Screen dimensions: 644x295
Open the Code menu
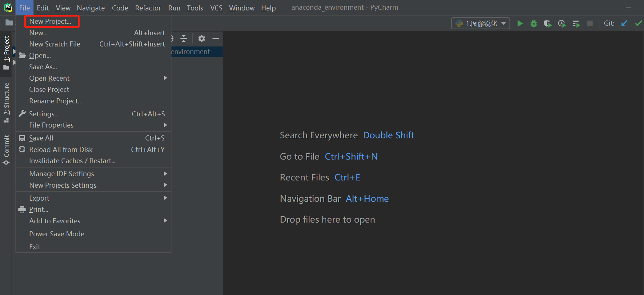pos(120,8)
